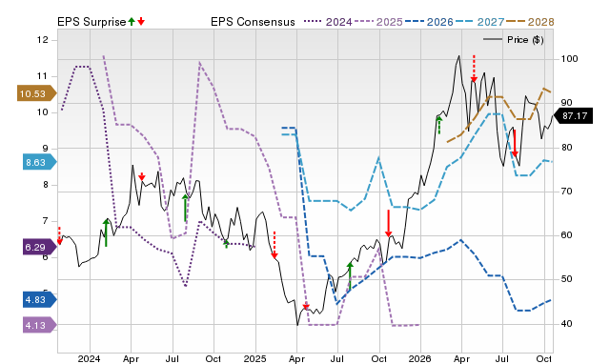Click the green dotted surprise arrow in February 2026
The height and width of the screenshot is (364, 610).
click(x=439, y=125)
